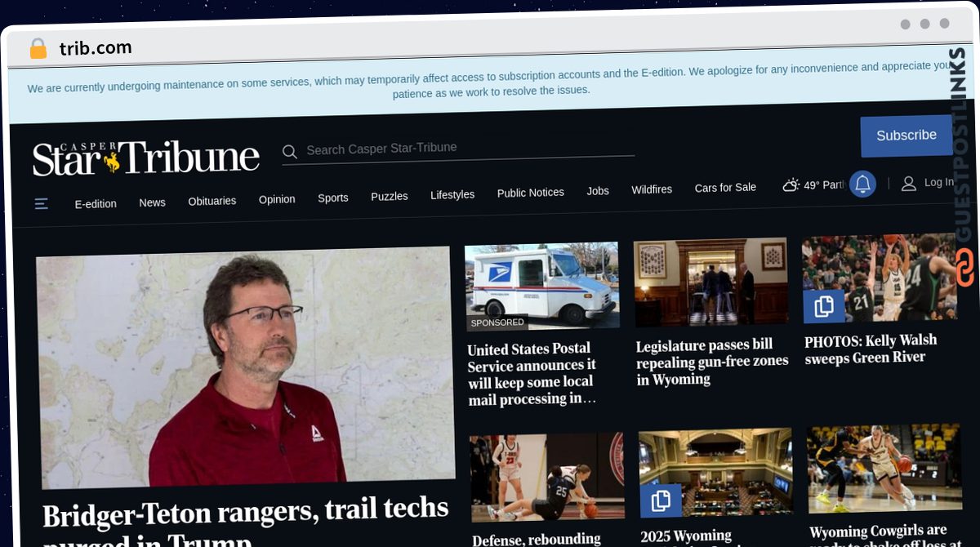The image size is (980, 547).
Task: Open the Bridger-Teton rangers headline
Action: (245, 523)
